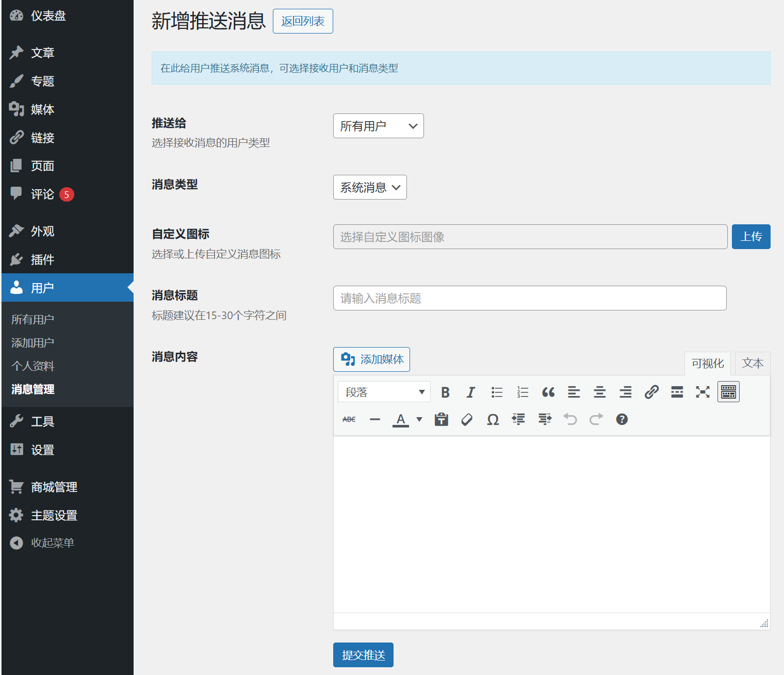Open 设置 settings menu
Viewport: 784px width, 675px height.
[x=67, y=450]
